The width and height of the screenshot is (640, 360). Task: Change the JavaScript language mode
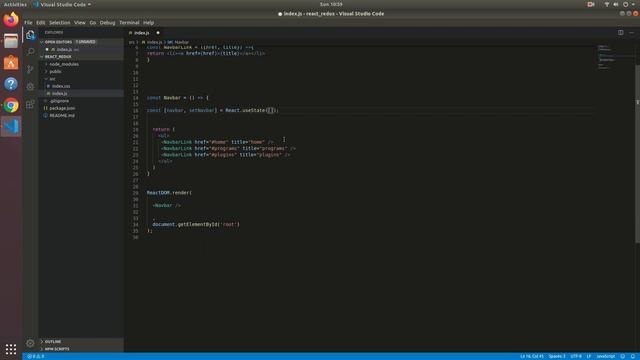click(x=606, y=356)
